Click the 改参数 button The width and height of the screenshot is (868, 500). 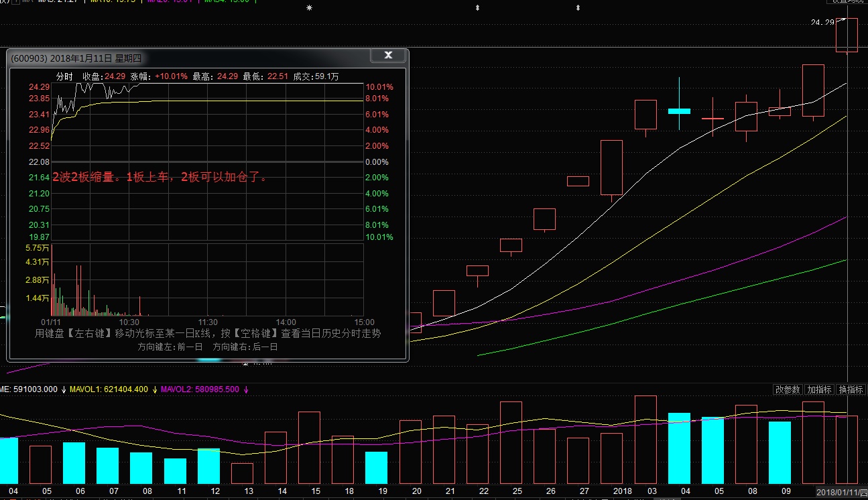[x=788, y=389]
